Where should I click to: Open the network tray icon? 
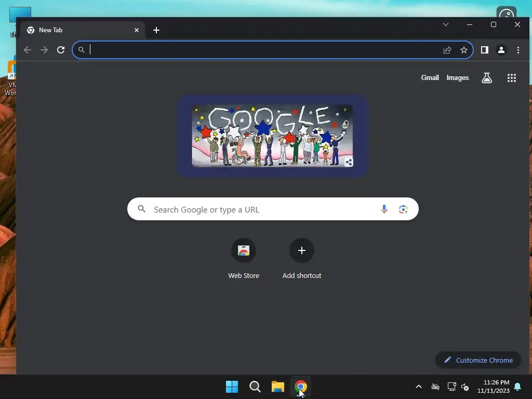[451, 387]
